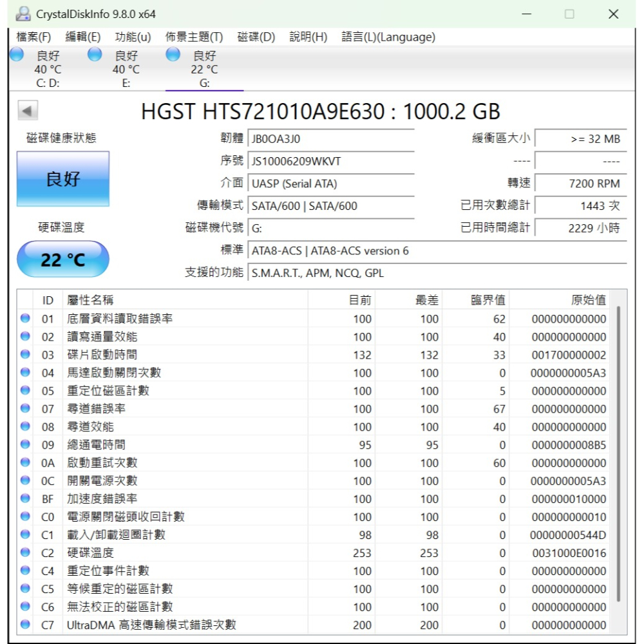Click status dot for attribute 05 row
Screen dimensions: 644x644
pos(25,390)
